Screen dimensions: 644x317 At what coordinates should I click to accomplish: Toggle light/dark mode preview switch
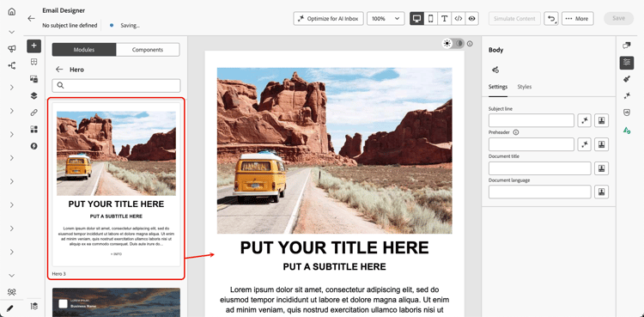pos(453,43)
